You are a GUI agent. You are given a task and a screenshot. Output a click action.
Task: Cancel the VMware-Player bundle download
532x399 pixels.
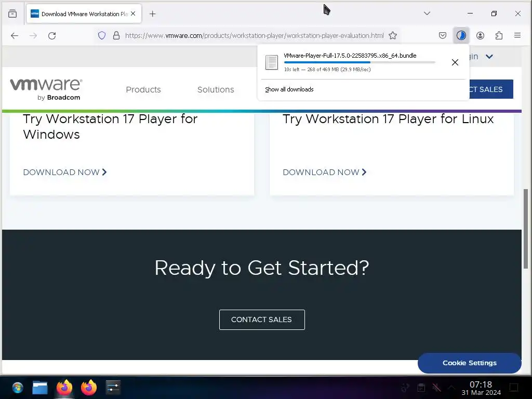pos(455,62)
